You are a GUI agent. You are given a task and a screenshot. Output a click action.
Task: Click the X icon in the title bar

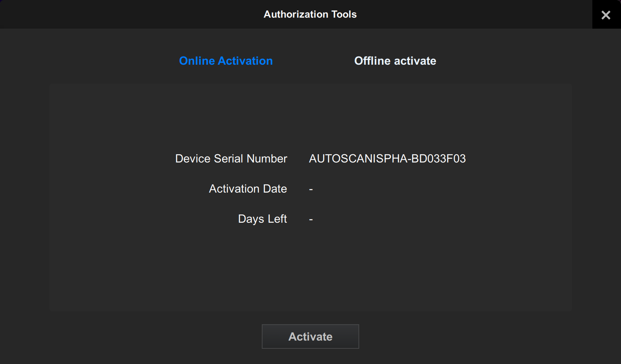pos(606,15)
